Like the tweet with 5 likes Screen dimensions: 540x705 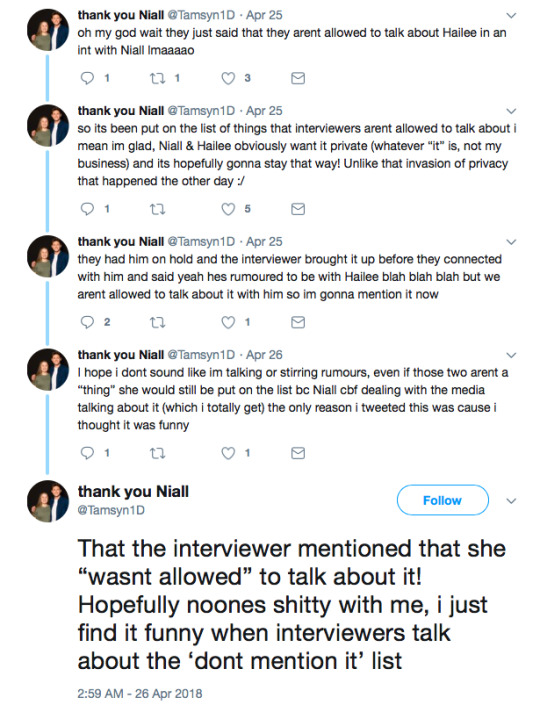click(228, 209)
